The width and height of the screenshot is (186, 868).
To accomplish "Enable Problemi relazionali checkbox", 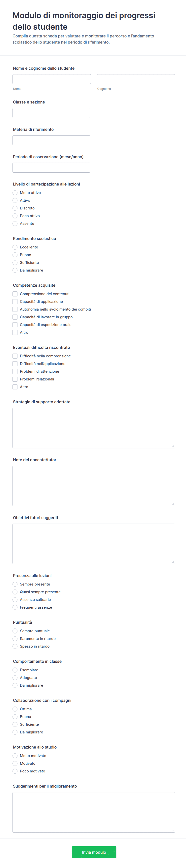I will coord(15,379).
